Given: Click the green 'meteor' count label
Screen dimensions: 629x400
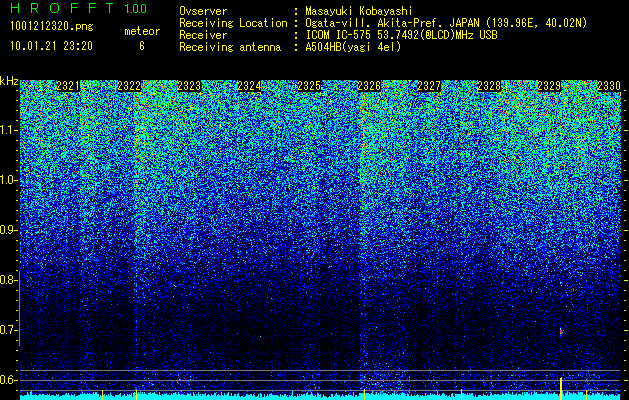Looking at the screenshot, I should coord(142,31).
